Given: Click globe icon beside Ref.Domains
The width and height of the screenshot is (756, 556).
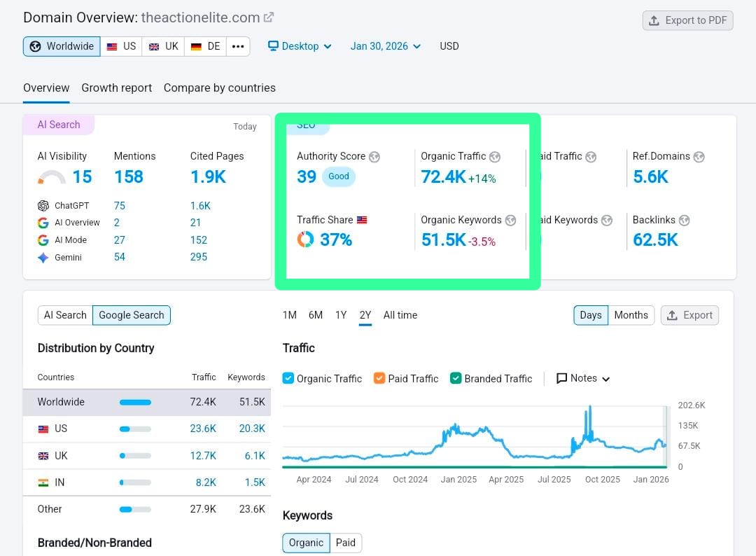Looking at the screenshot, I should (699, 157).
